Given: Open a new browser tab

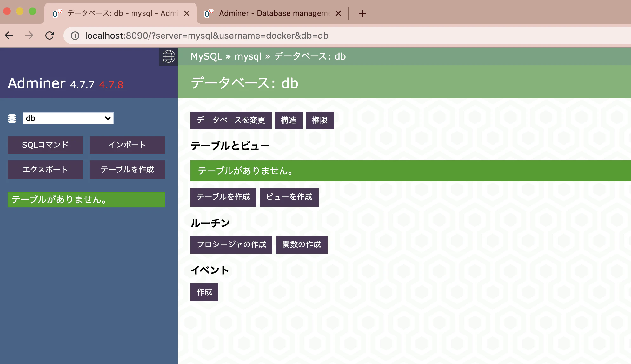Looking at the screenshot, I should tap(362, 13).
